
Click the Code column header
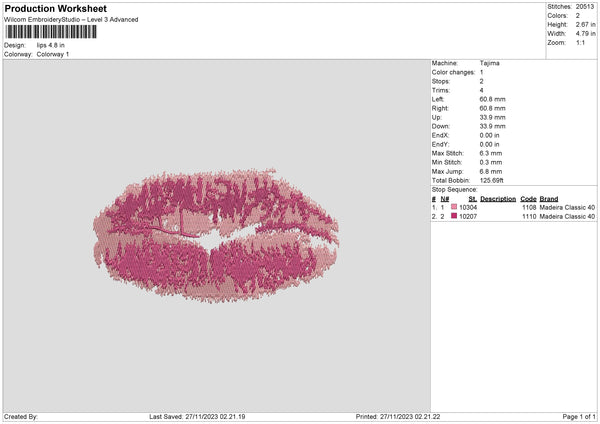529,198
